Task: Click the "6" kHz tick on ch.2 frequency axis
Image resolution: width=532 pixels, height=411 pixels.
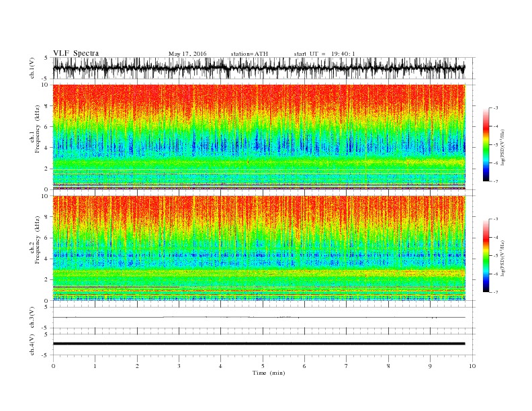Action: (47, 238)
